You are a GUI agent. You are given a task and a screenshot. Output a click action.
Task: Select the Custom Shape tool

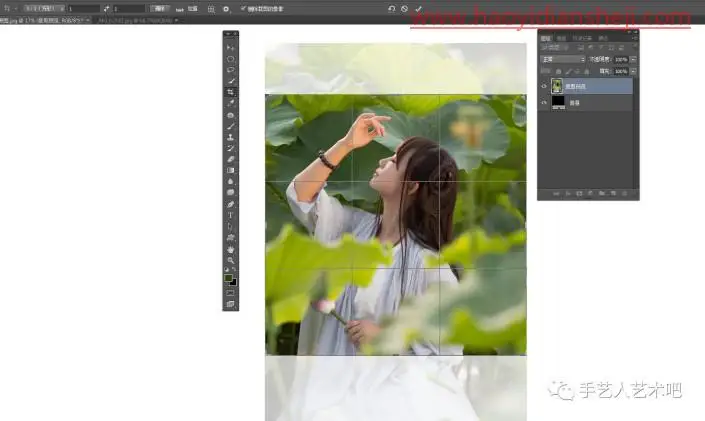[231, 237]
